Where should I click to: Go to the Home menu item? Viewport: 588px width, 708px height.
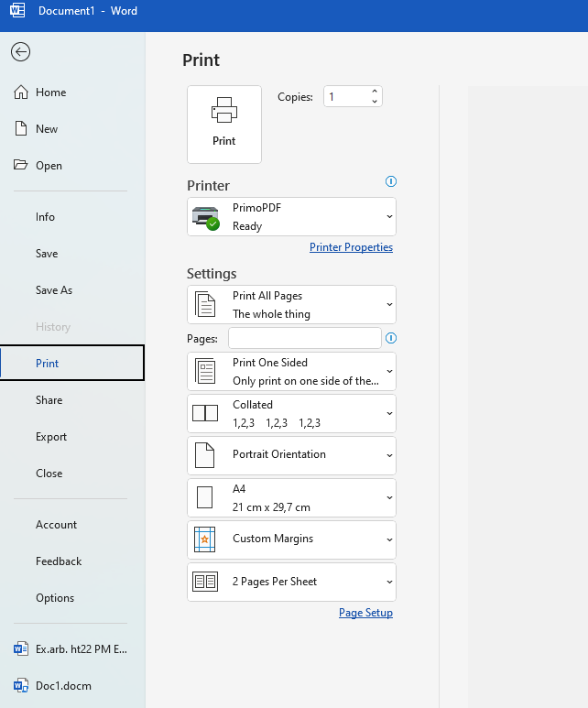(x=72, y=93)
